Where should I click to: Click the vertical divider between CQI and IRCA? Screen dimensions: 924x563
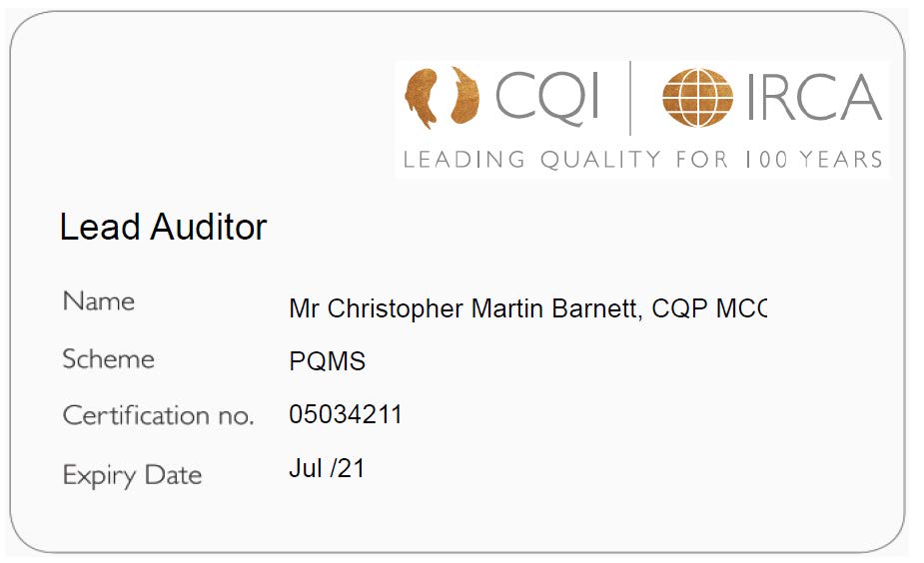[630, 98]
